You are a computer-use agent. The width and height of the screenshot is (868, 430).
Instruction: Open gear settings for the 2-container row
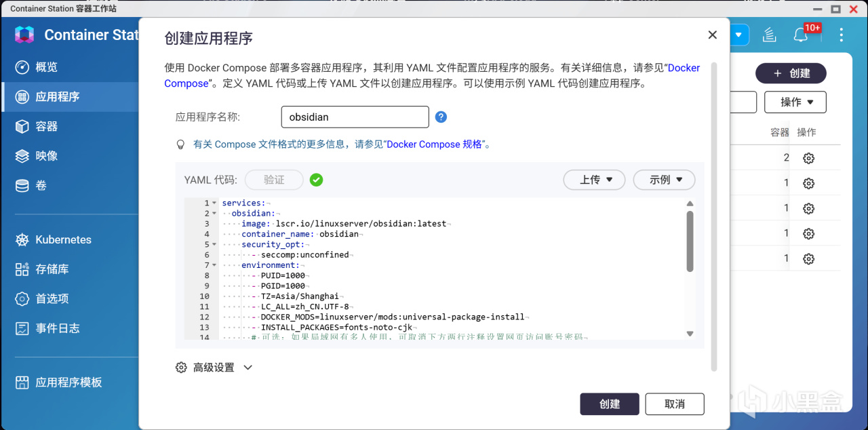tap(808, 158)
